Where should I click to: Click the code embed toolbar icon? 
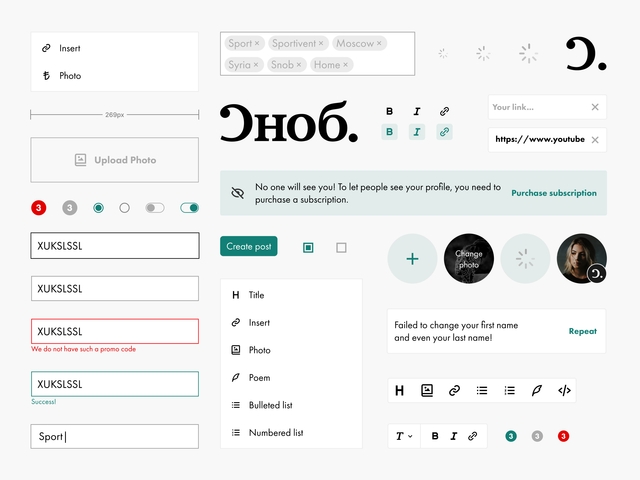click(564, 391)
